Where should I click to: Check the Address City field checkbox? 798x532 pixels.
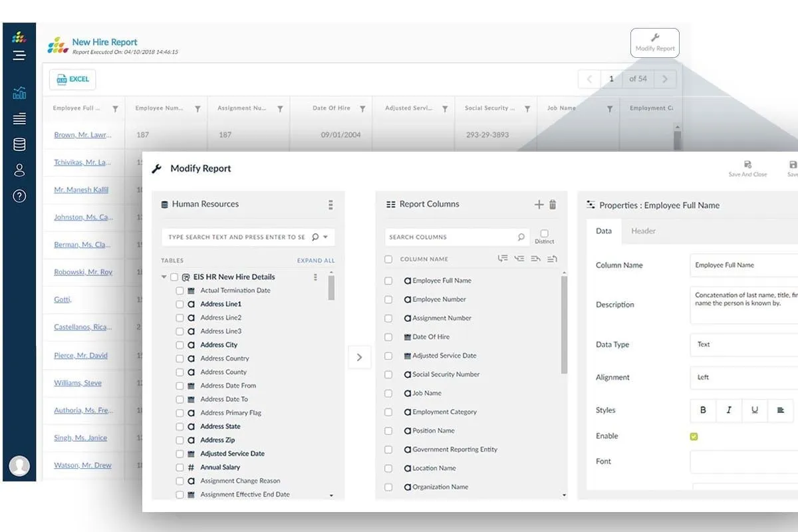[x=180, y=345]
